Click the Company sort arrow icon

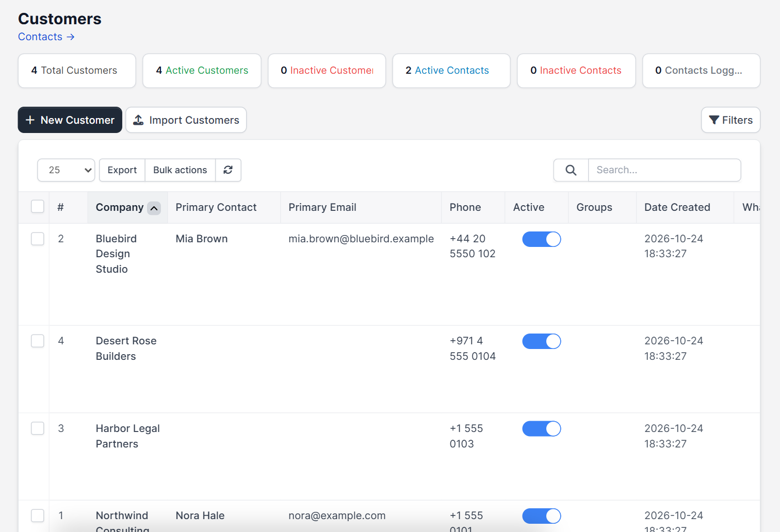154,208
